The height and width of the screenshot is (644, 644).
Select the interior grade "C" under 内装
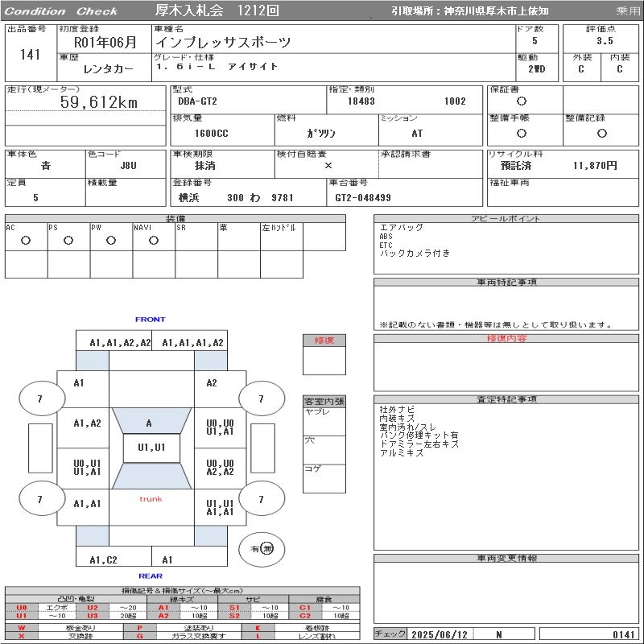(x=620, y=69)
